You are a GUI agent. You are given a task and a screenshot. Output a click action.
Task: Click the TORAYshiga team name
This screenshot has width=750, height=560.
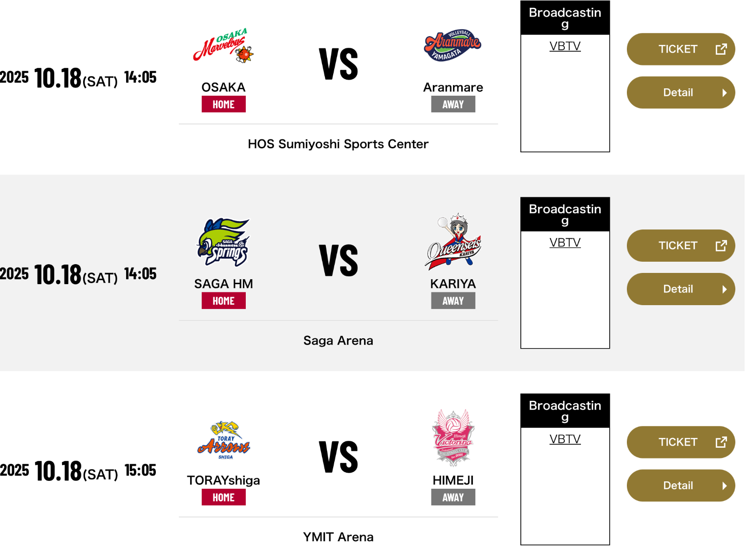click(x=223, y=480)
